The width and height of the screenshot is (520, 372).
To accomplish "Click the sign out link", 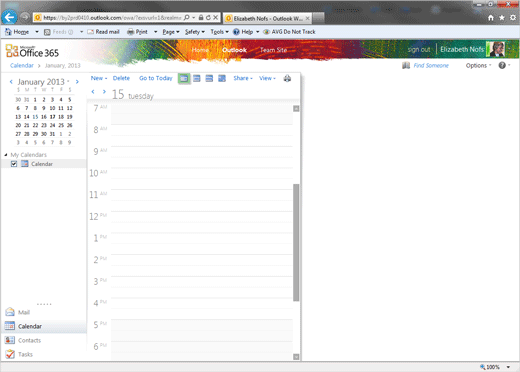I will point(419,49).
